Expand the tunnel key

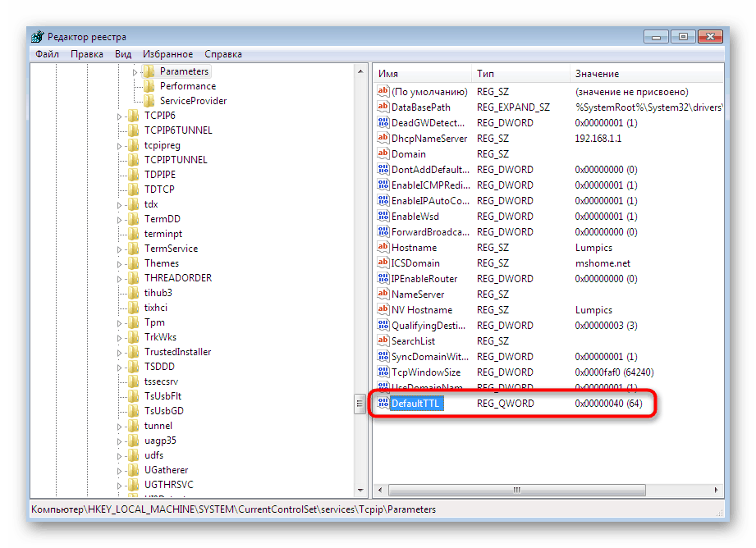click(119, 427)
